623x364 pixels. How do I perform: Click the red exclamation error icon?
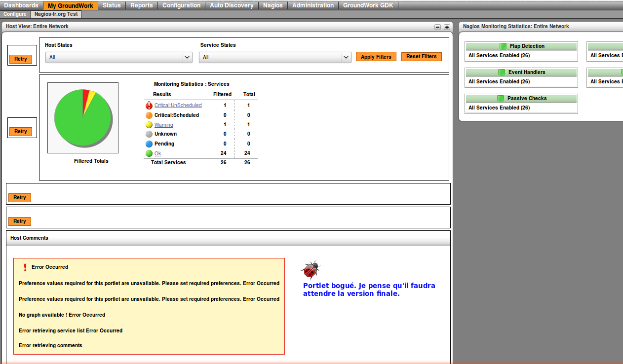coord(25,267)
